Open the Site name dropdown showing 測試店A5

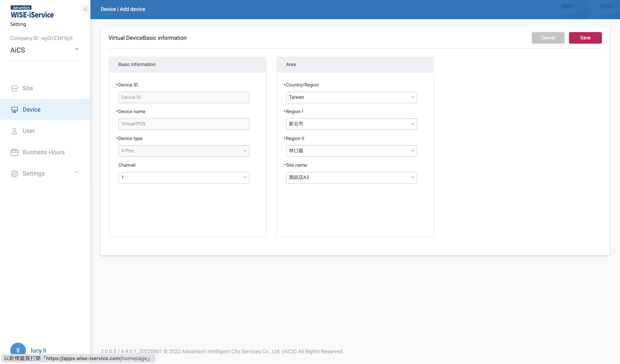coord(351,177)
